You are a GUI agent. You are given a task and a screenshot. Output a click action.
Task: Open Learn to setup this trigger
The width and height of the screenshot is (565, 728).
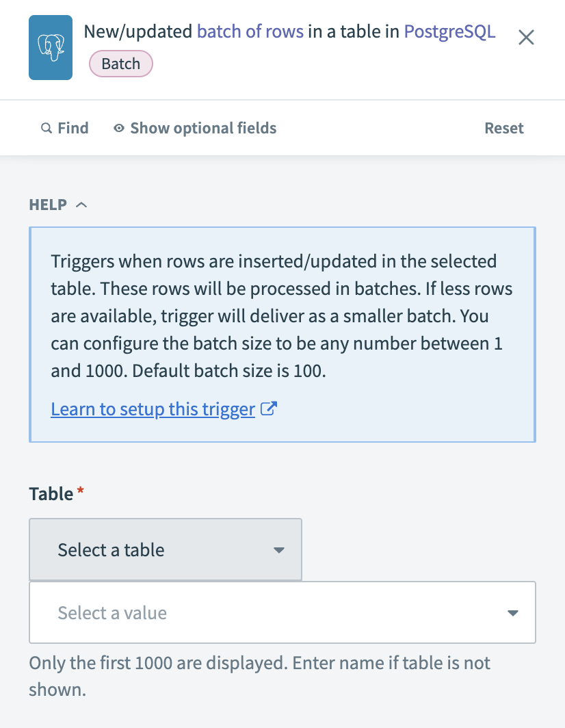point(153,408)
